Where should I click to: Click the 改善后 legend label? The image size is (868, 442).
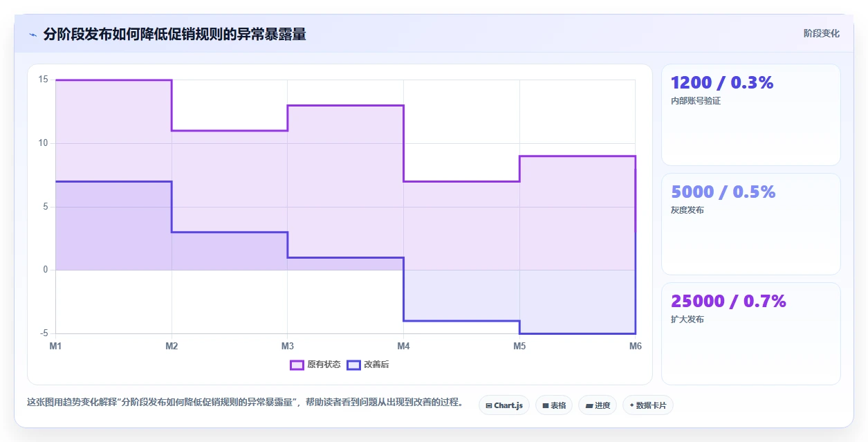click(376, 365)
